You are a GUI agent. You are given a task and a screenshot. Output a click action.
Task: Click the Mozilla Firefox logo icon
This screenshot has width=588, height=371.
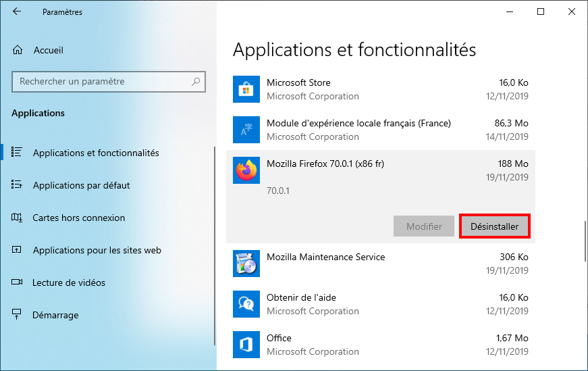[x=246, y=170]
